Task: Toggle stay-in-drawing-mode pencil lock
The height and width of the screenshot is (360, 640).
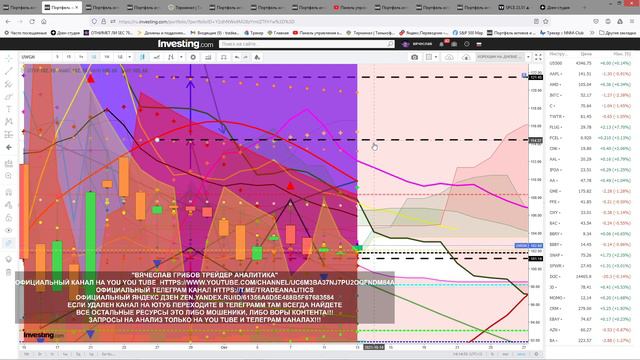Action: coord(9,205)
